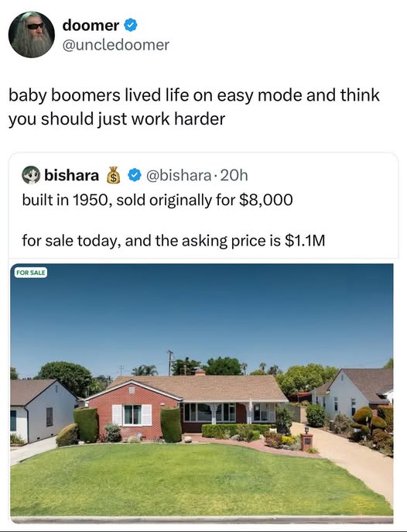Viewport: 407px width, 532px height.
Task: Click the green front lawn in photo
Action: 183,480
